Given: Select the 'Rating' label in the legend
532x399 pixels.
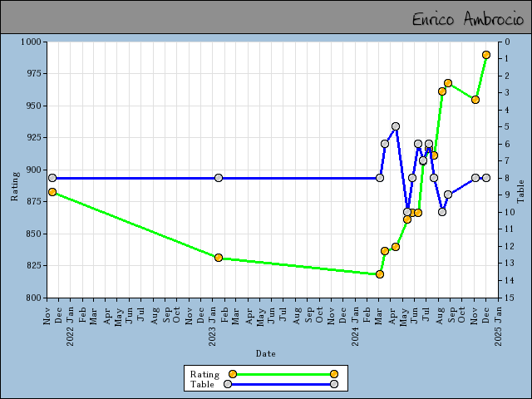Looking at the screenshot, I should 204,374.
